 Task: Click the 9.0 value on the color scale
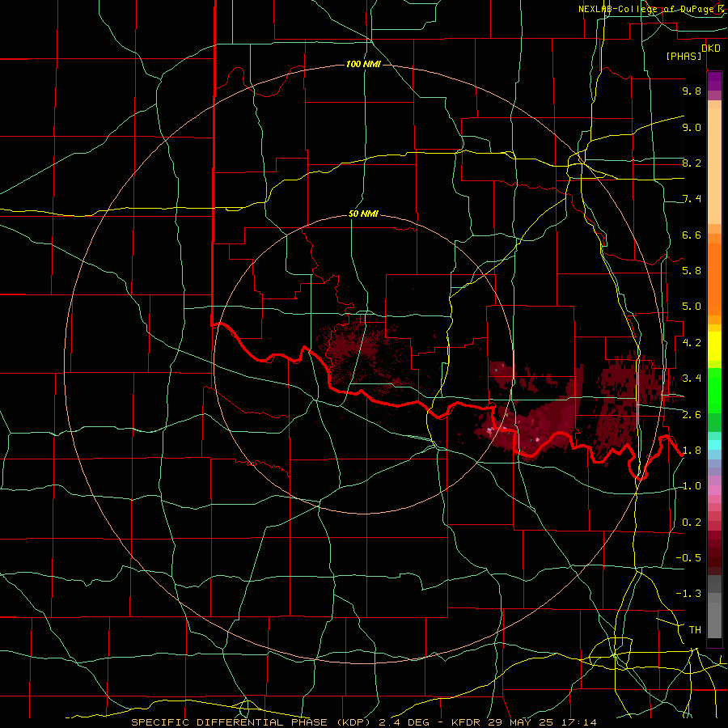(692, 127)
